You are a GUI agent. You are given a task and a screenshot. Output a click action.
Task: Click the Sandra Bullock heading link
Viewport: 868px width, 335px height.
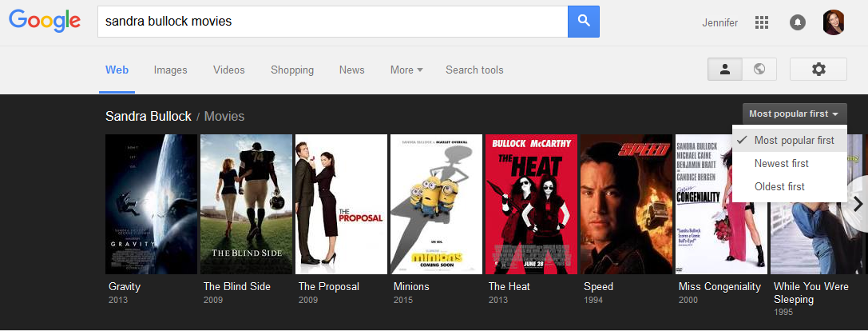click(148, 117)
